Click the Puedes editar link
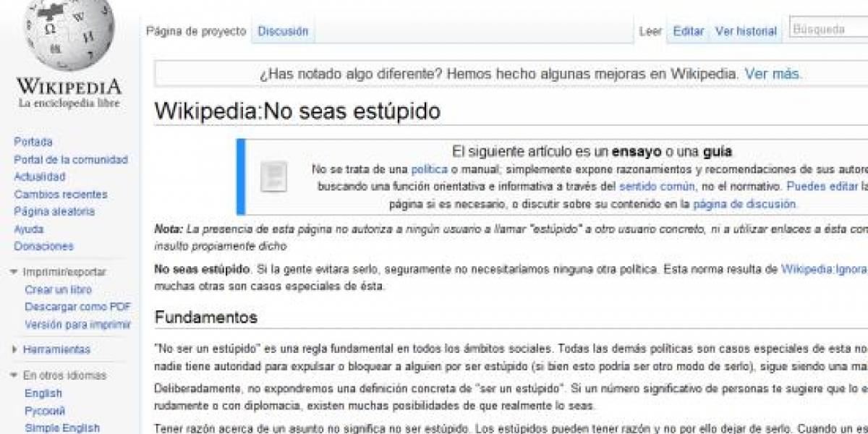 [x=822, y=187]
